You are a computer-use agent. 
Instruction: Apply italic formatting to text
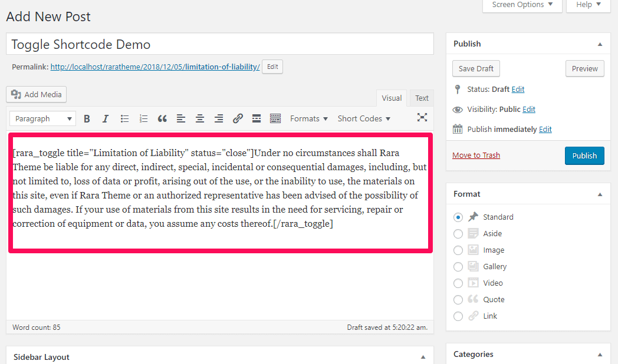point(106,119)
